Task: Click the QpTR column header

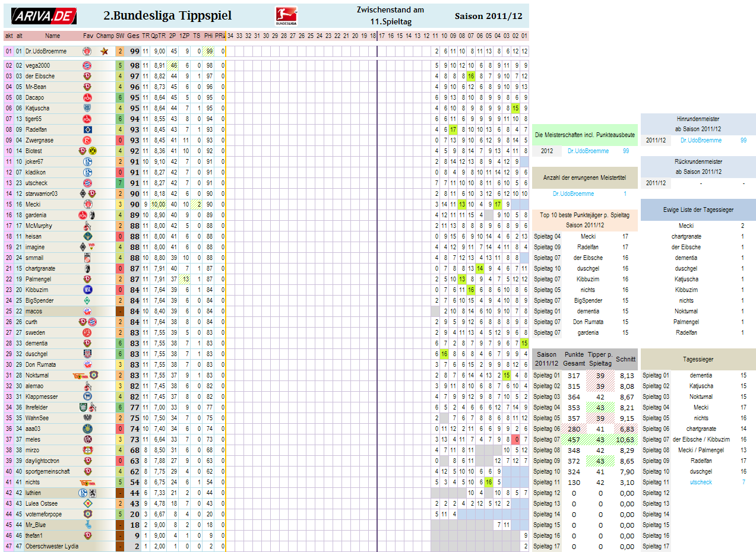Action: click(159, 36)
